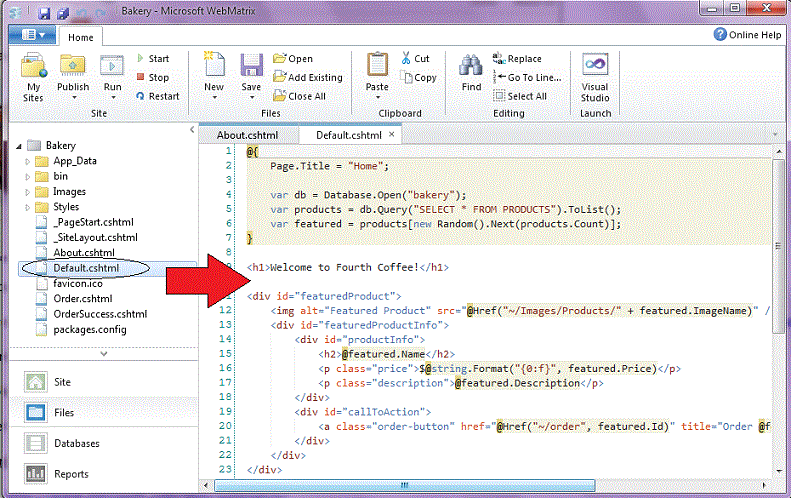The image size is (791, 498).
Task: Switch to the About.cshtml editor tab
Action: 248,135
